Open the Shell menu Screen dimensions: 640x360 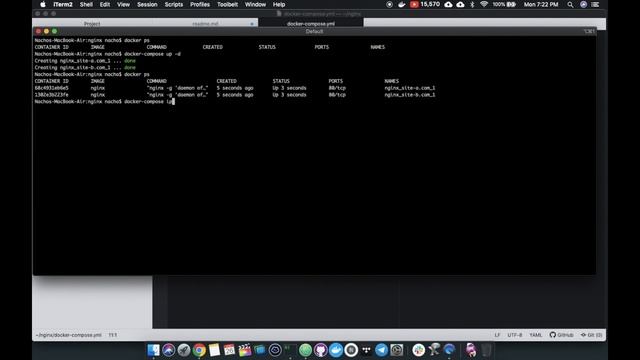pyautogui.click(x=86, y=4)
